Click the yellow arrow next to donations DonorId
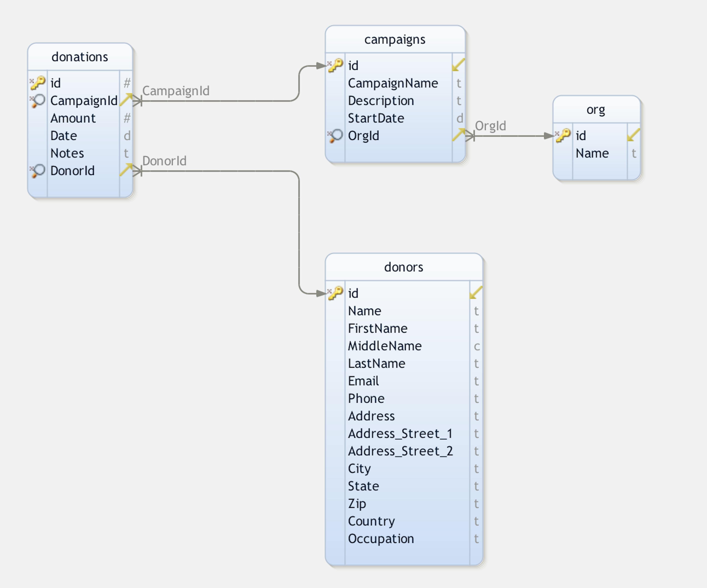The width and height of the screenshot is (707, 588). pyautogui.click(x=126, y=170)
